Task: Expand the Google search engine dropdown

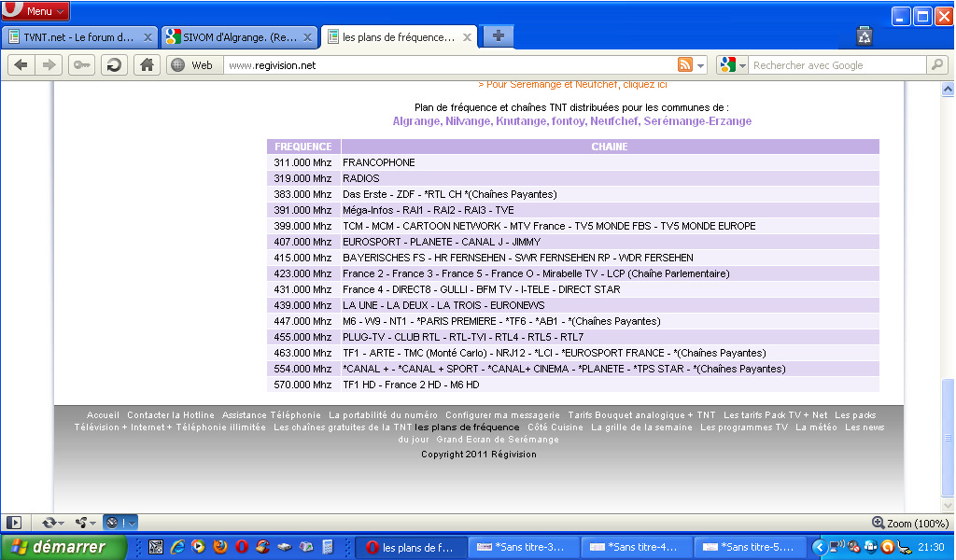Action: tap(742, 65)
